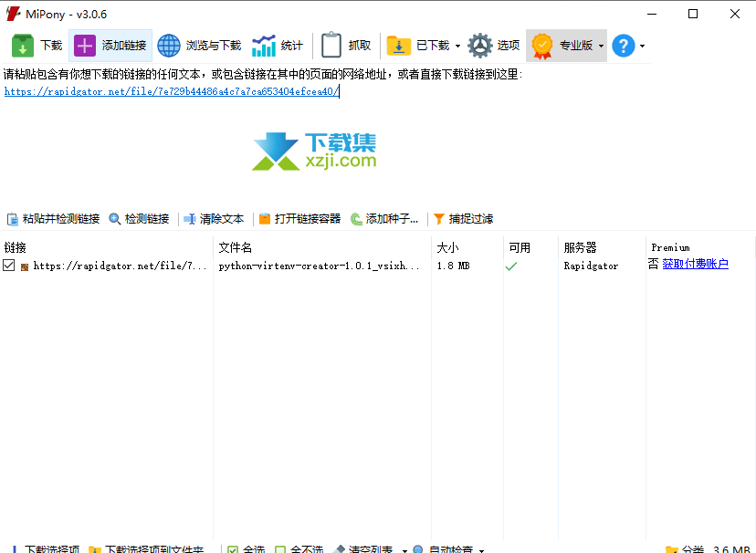Select the purple 添加链接 add-link button
Screen dimensions: 756x553
(110, 46)
